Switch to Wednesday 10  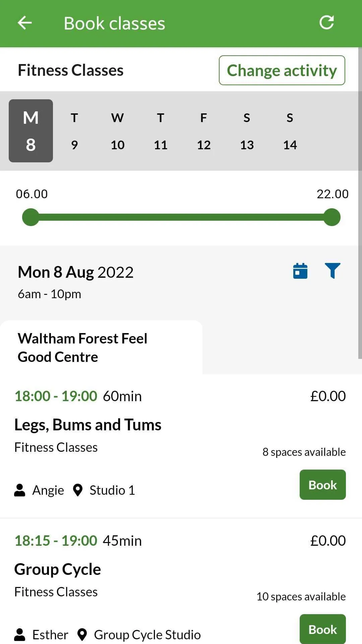118,131
